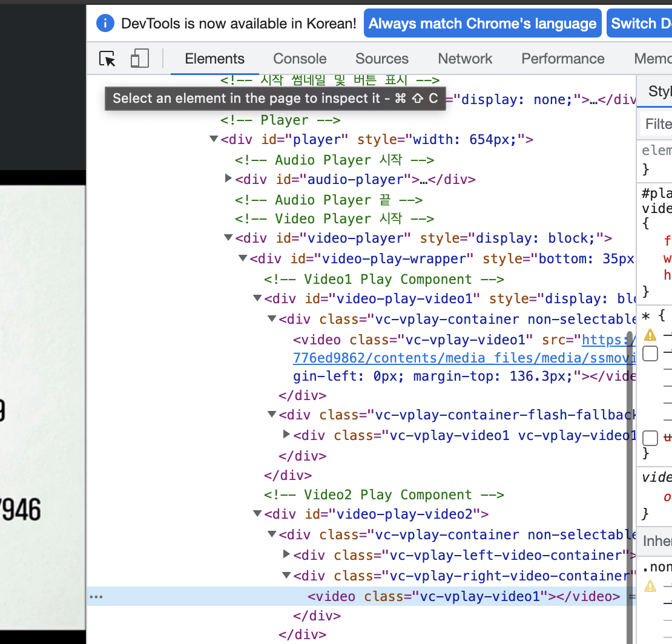This screenshot has width=672, height=644.
Task: Toggle the device toolbar icon
Action: 140,58
